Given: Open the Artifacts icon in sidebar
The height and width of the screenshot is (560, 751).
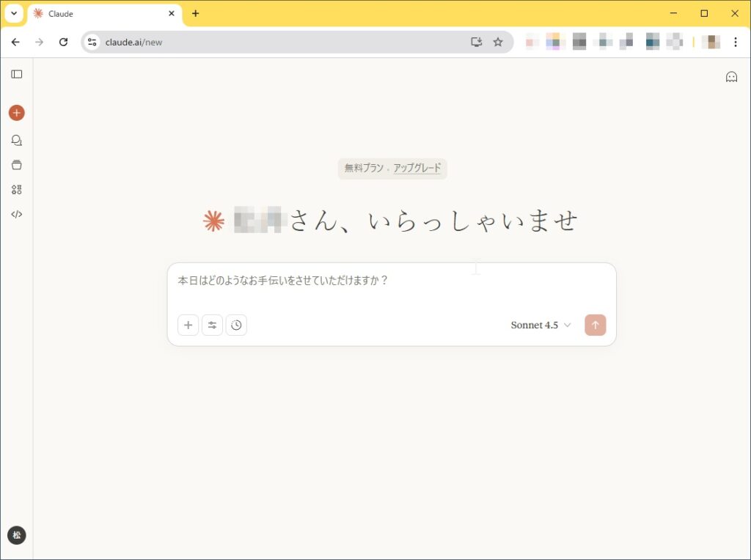Looking at the screenshot, I should 17,190.
